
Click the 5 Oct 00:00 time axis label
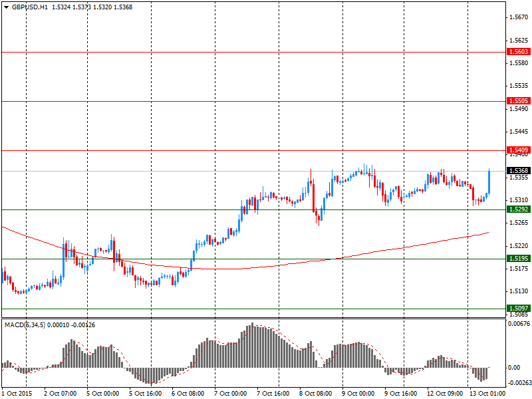(x=103, y=394)
